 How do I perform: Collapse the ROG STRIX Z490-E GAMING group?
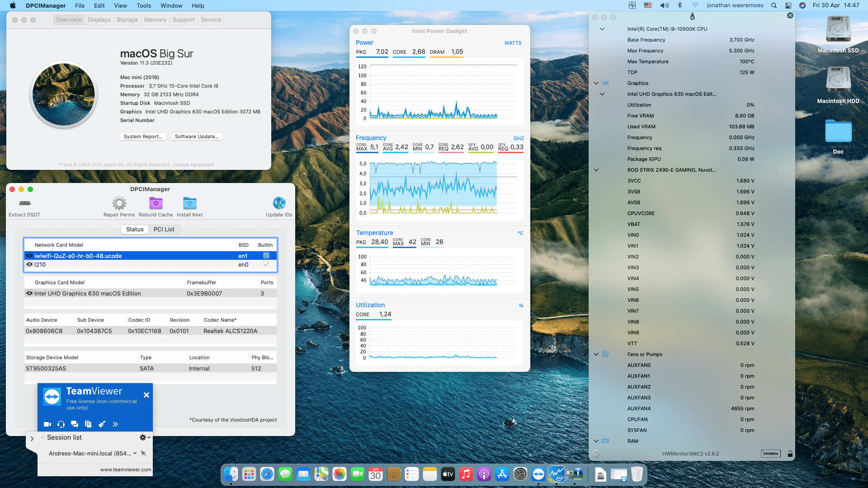[596, 170]
